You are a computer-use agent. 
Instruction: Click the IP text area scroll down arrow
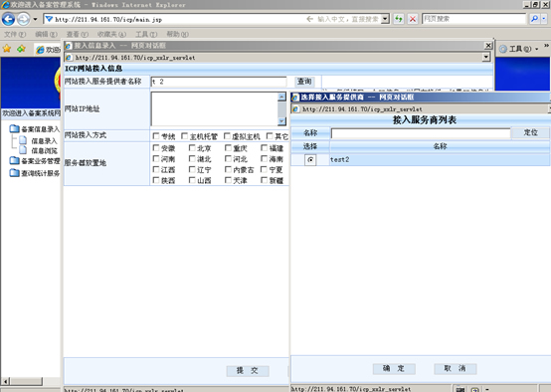281,121
